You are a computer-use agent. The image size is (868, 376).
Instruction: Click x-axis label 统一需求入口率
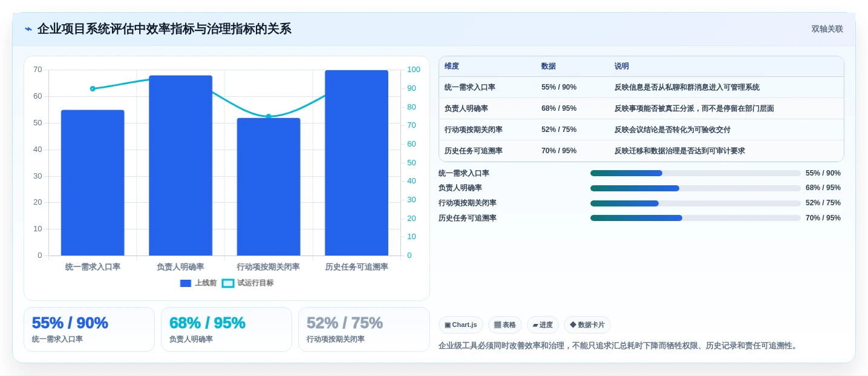[x=93, y=267]
